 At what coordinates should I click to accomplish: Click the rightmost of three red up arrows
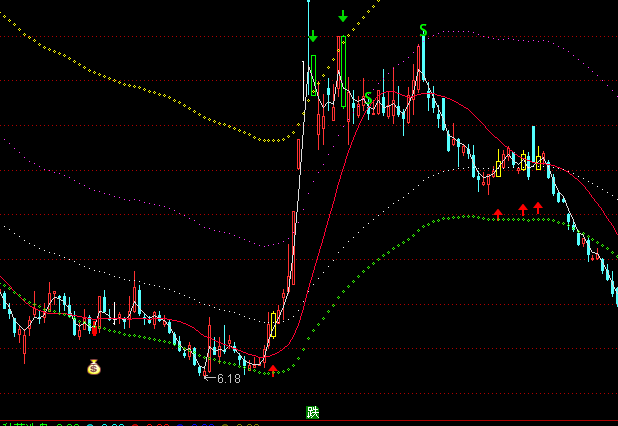click(538, 207)
